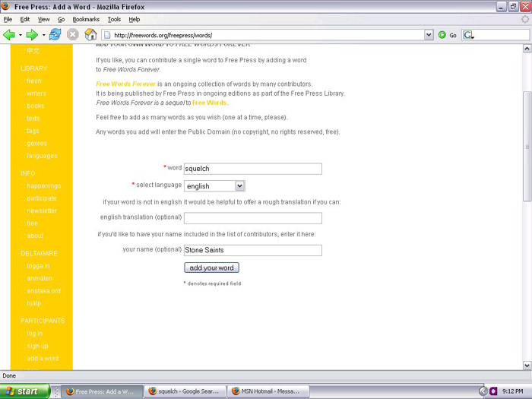Open the anmälen sidebar link
Viewport: 532px width, 399px height.
[40, 278]
